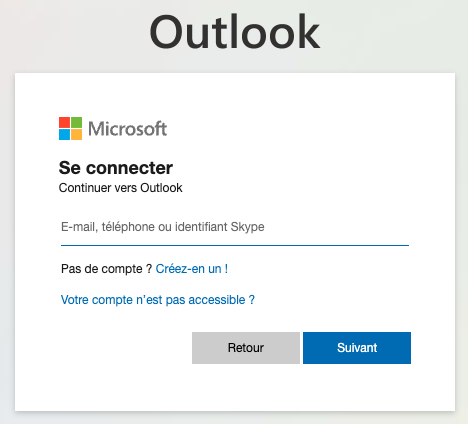Viewport: 468px width, 424px height.
Task: Select the blue Suivant button
Action: click(357, 348)
